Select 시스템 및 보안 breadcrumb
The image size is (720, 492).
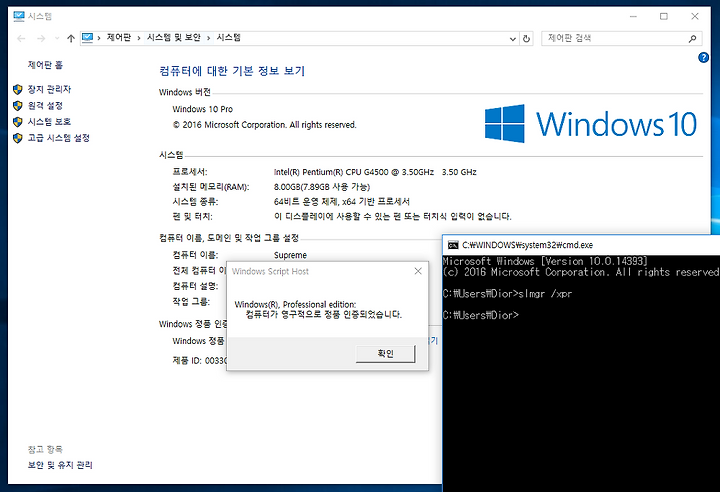click(174, 38)
